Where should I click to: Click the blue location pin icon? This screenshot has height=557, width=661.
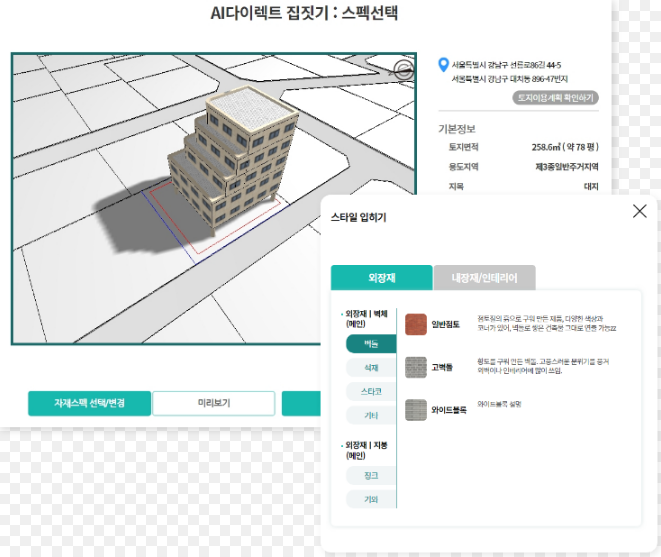(443, 65)
